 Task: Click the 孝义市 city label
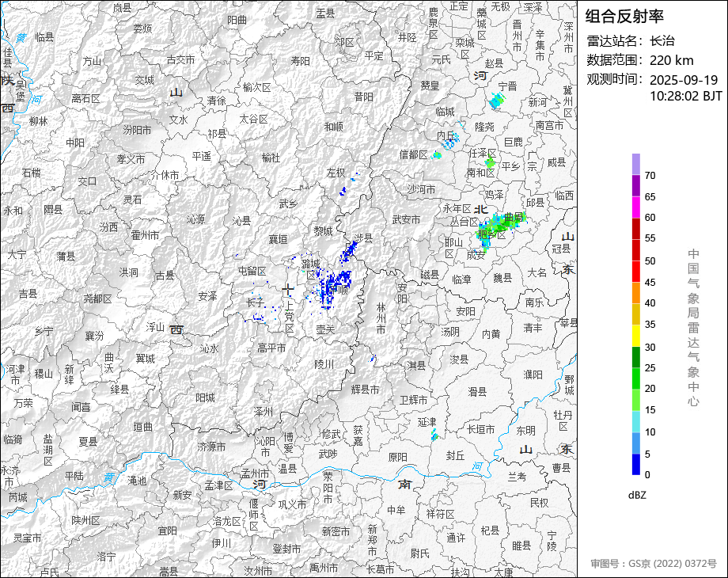(131, 159)
